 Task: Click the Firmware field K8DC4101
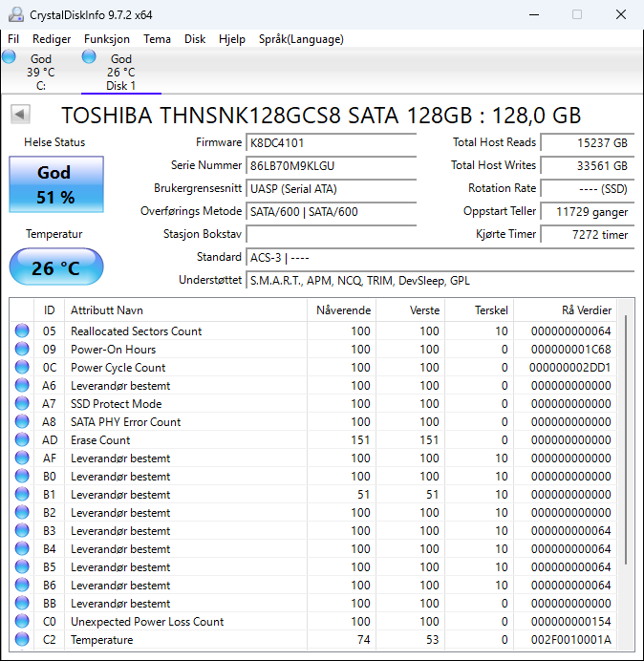(331, 142)
